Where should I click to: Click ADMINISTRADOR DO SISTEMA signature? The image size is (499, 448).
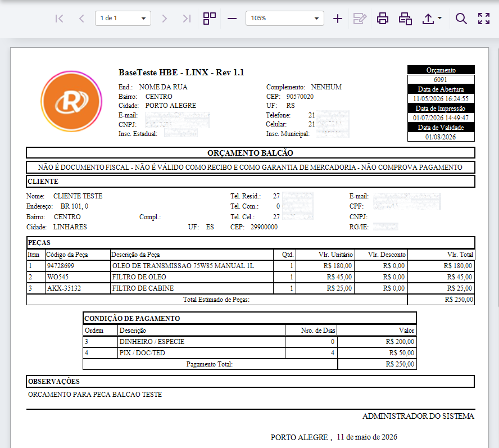point(418,416)
